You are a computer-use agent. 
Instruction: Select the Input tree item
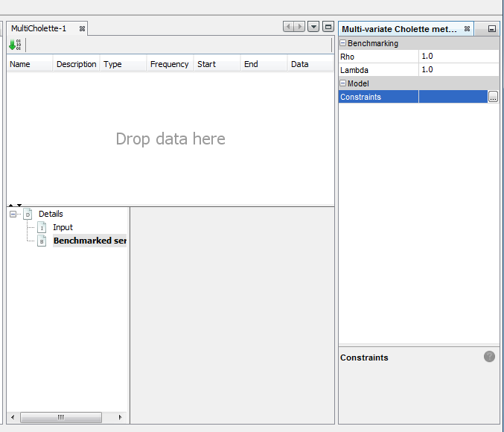63,227
